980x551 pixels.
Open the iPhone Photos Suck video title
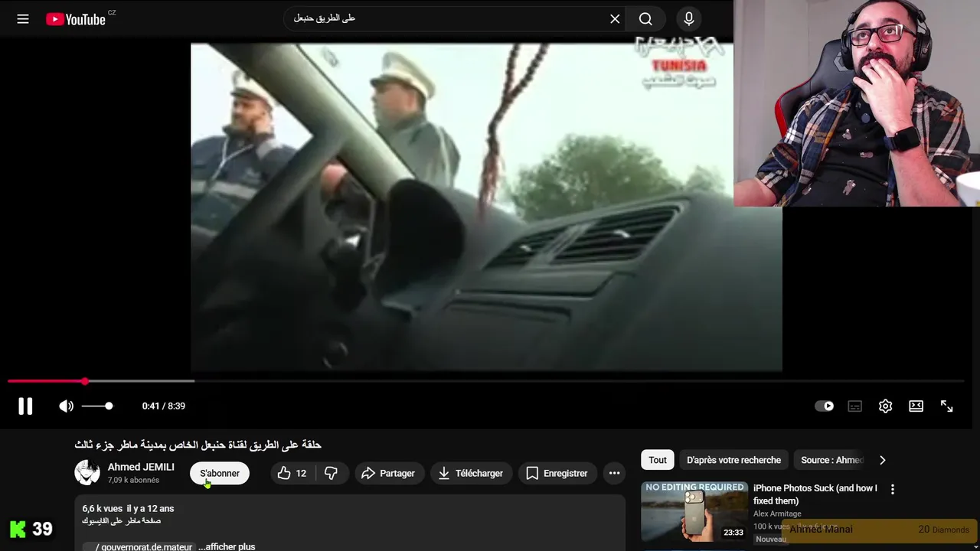click(815, 494)
